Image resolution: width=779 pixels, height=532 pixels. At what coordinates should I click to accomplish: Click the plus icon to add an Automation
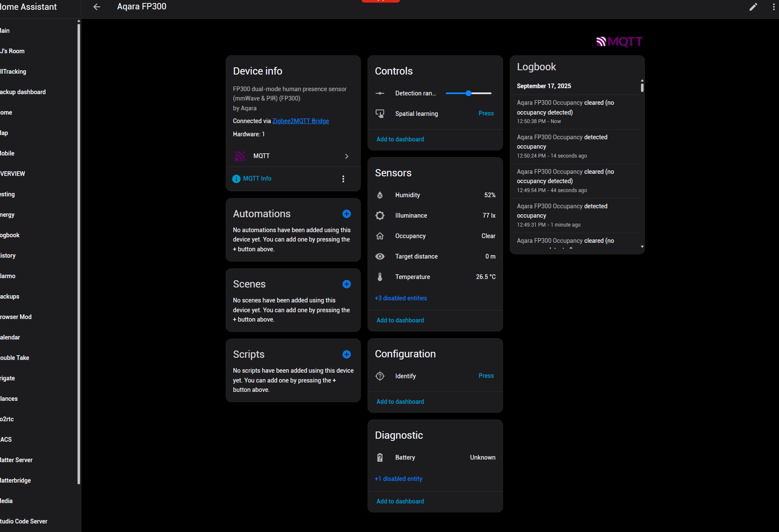coord(347,214)
